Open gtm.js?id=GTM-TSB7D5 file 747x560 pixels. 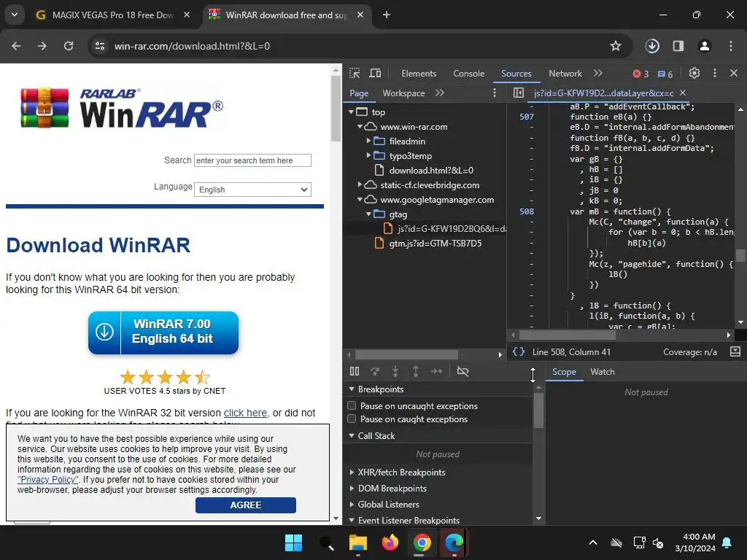coord(435,244)
